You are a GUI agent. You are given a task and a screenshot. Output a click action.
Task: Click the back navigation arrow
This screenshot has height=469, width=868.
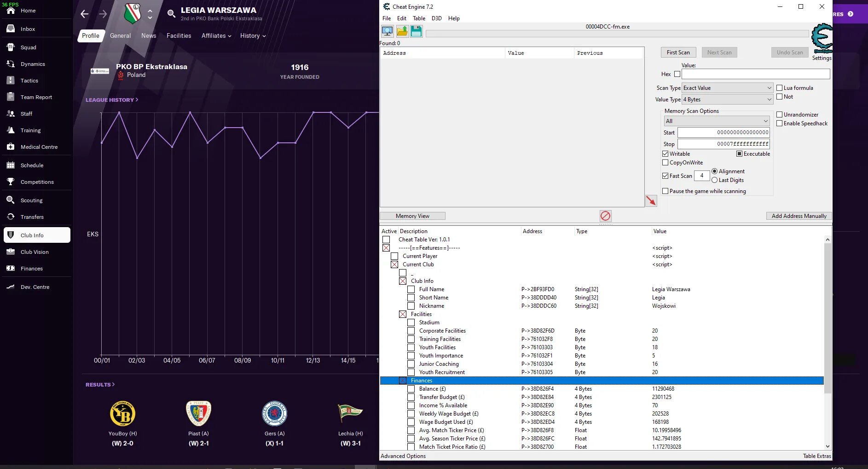click(85, 14)
